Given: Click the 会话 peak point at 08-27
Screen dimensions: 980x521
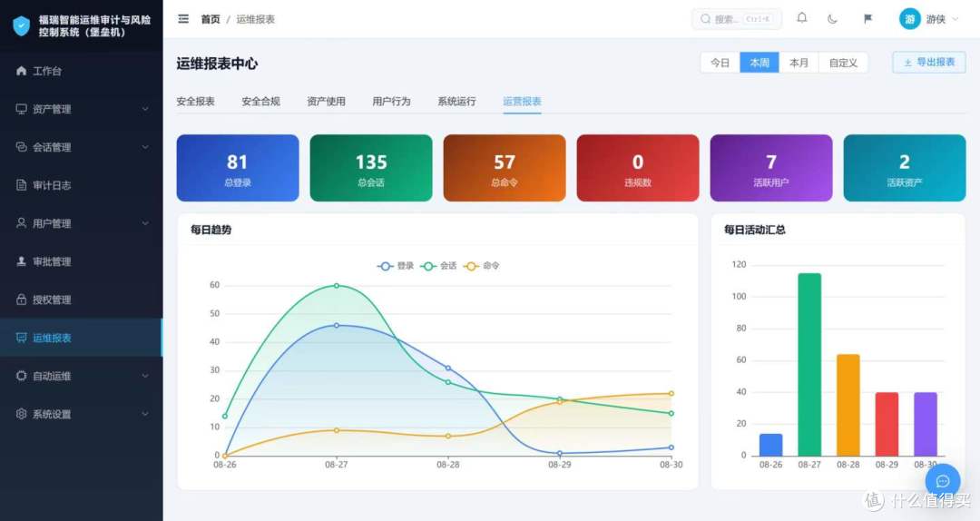Looking at the screenshot, I should click(337, 285).
